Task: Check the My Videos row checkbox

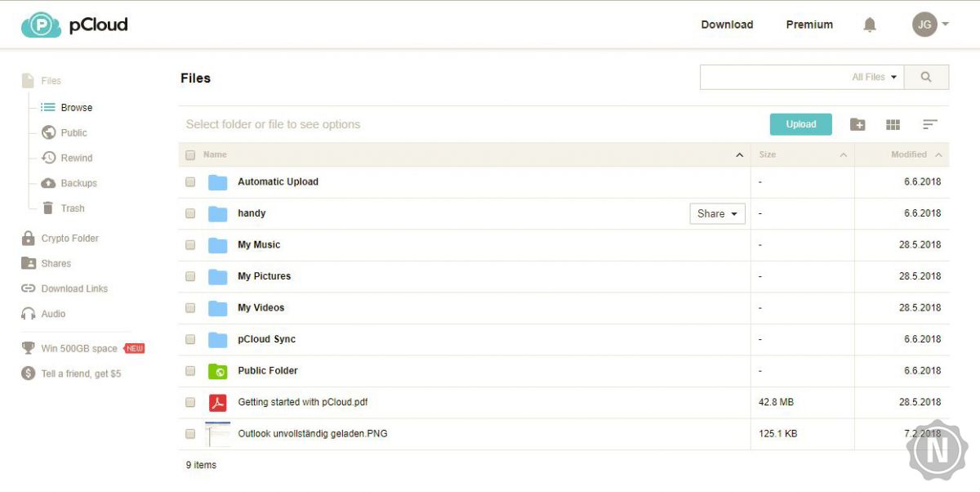Action: pos(190,308)
